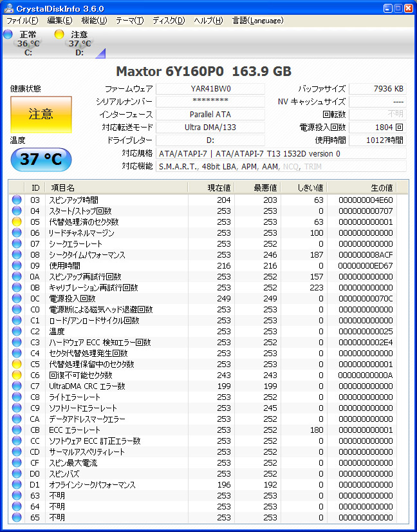Open the 言語(Language) menu

[257, 21]
